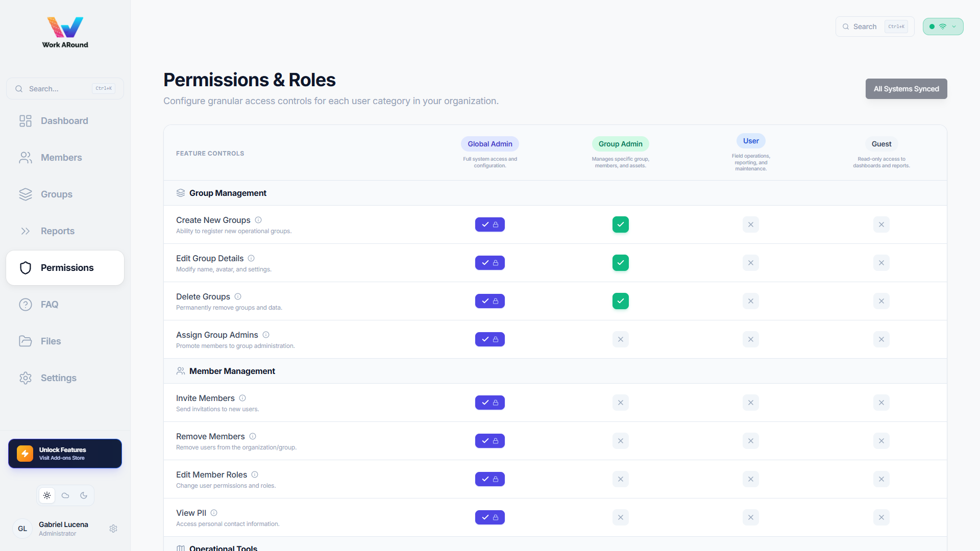The width and height of the screenshot is (980, 551).
Task: Uncheck Group Admin Delete Groups permission
Action: coord(621,301)
